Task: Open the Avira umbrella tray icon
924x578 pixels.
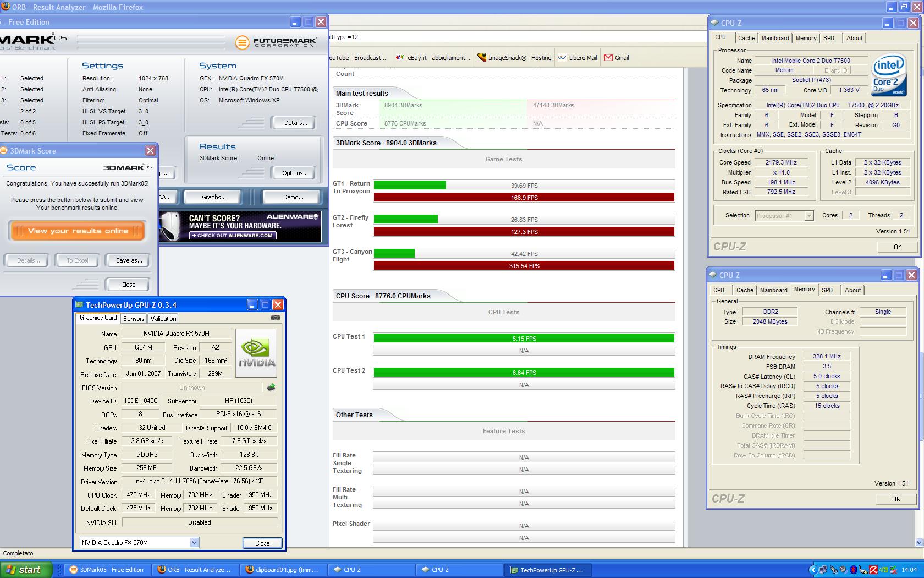Action: [x=873, y=570]
